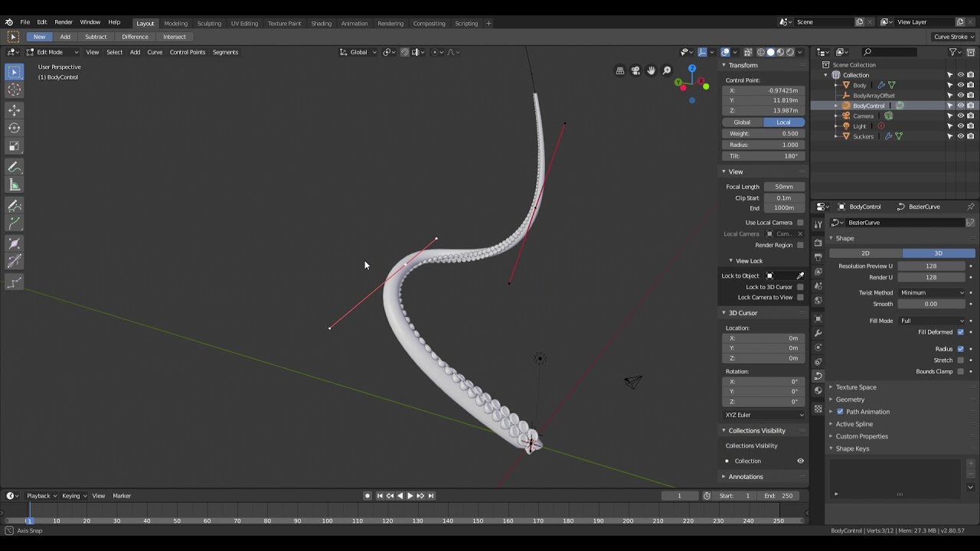Open the Tool settings tab in Properties
This screenshot has height=551, width=980.
pyautogui.click(x=818, y=224)
